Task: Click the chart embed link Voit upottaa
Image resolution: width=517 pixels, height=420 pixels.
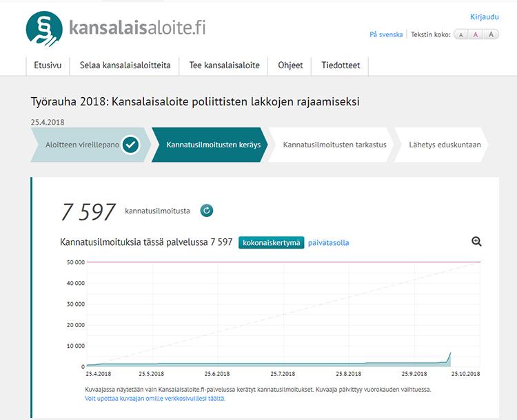Action: (x=154, y=398)
